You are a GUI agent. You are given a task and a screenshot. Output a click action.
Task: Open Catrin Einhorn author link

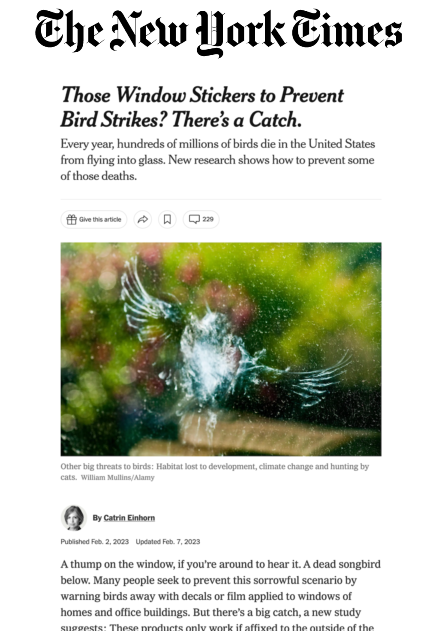coord(129,518)
